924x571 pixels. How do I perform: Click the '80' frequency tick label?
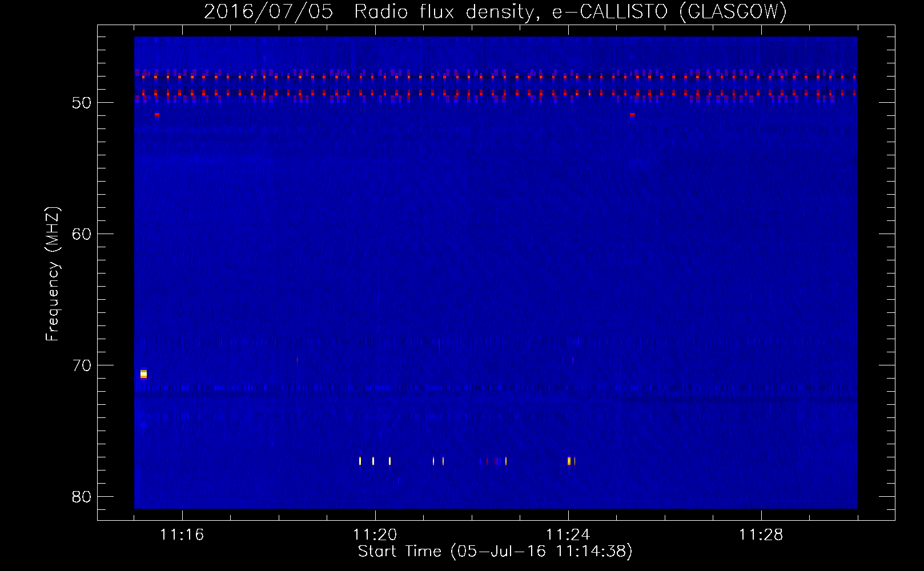82,497
